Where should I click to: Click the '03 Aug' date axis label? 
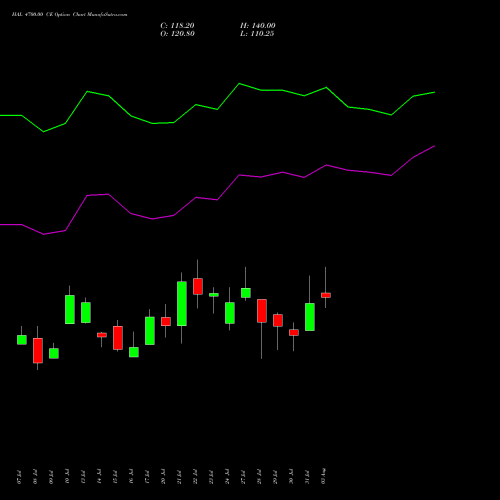click(x=323, y=476)
